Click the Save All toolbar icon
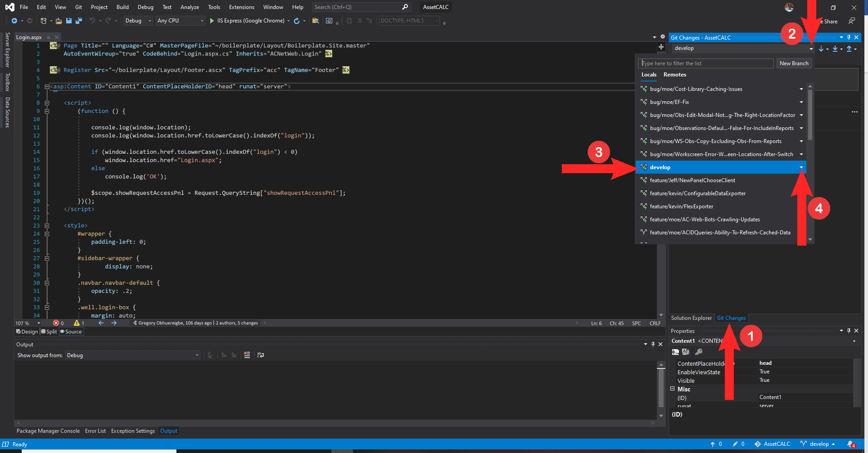The height and width of the screenshot is (453, 868). coord(79,21)
